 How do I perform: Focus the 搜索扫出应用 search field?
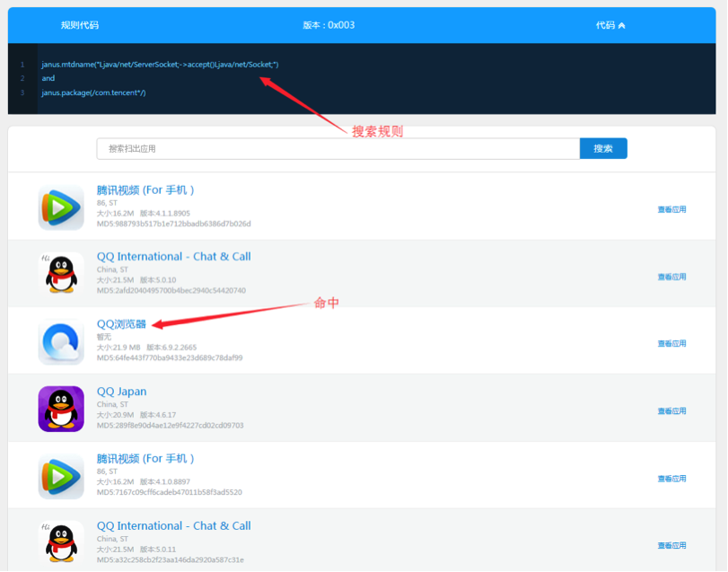pos(338,148)
